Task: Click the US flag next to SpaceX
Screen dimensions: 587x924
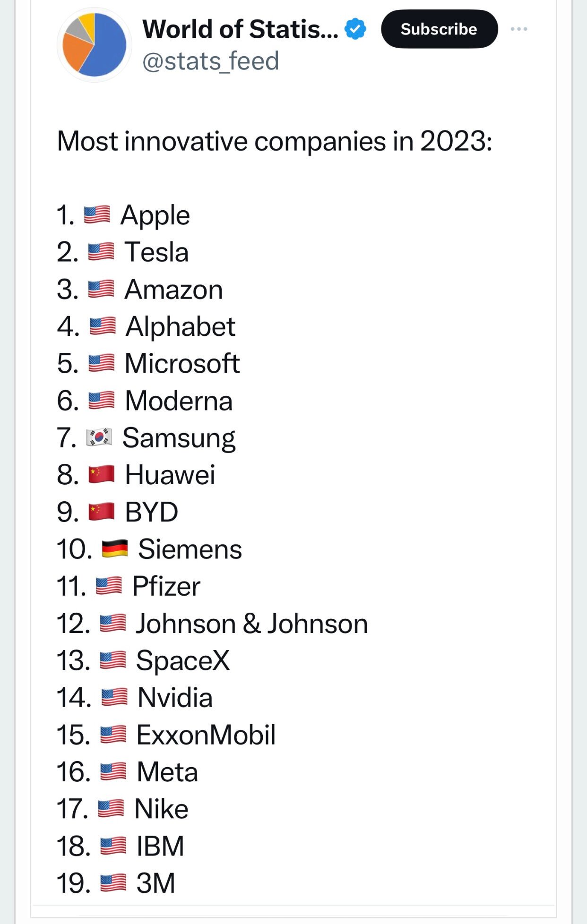Action: pyautogui.click(x=113, y=660)
